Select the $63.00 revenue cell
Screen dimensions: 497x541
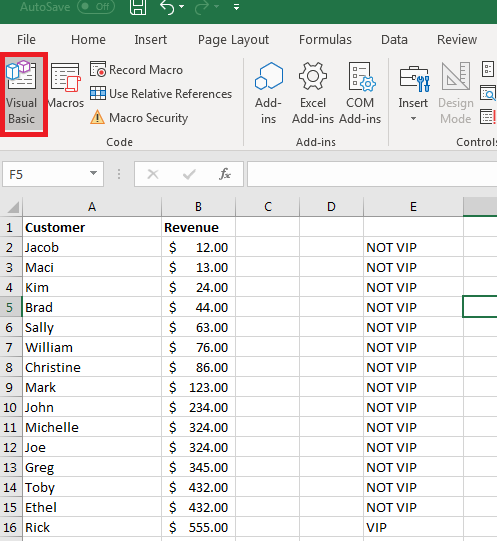tap(198, 327)
